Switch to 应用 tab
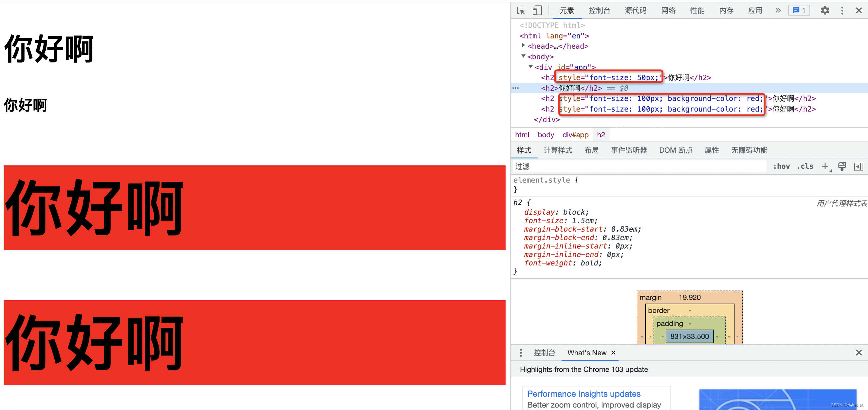The width and height of the screenshot is (868, 410). (755, 11)
